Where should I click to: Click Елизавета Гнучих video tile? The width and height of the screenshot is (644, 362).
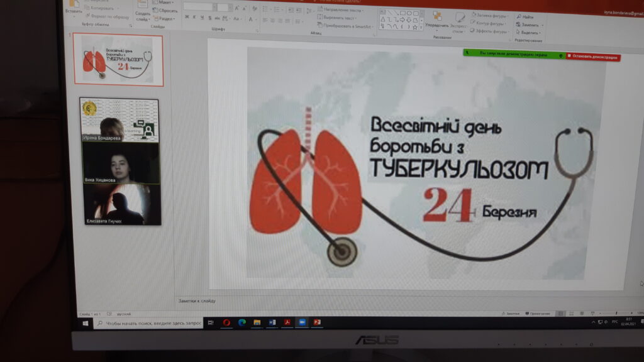123,204
